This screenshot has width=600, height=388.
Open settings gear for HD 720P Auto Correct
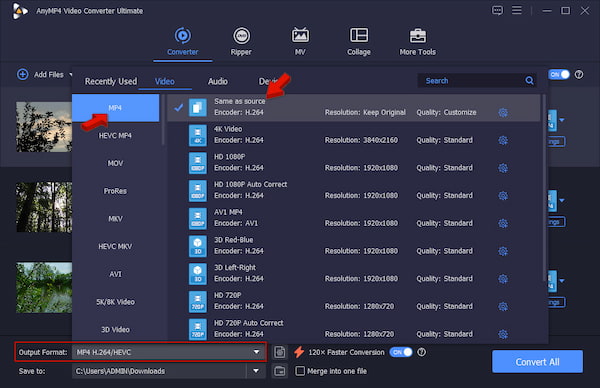[503, 334]
